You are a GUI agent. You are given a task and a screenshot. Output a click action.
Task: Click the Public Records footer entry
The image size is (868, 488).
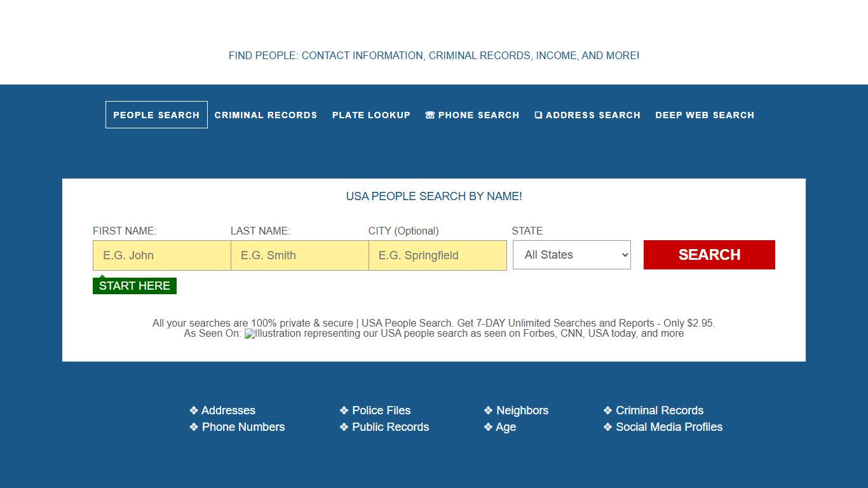[390, 427]
